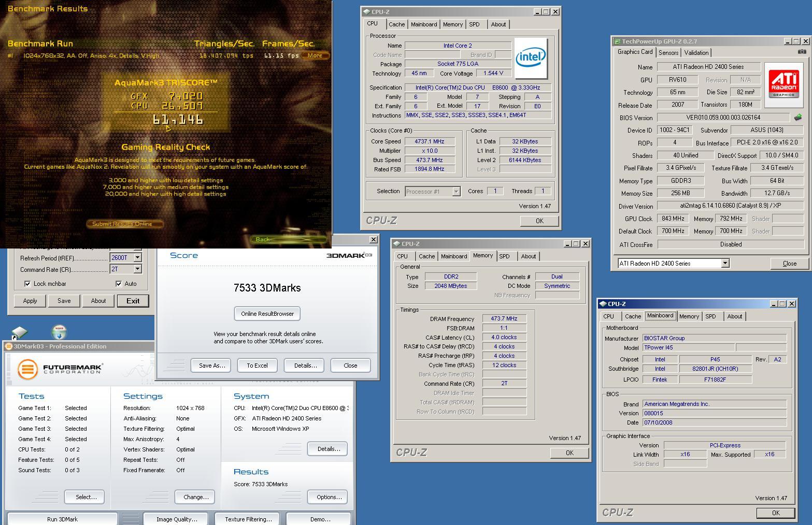812x525 pixels.
Task: Click title icon of CPU-Z Mainboard window
Action: pyautogui.click(x=603, y=304)
